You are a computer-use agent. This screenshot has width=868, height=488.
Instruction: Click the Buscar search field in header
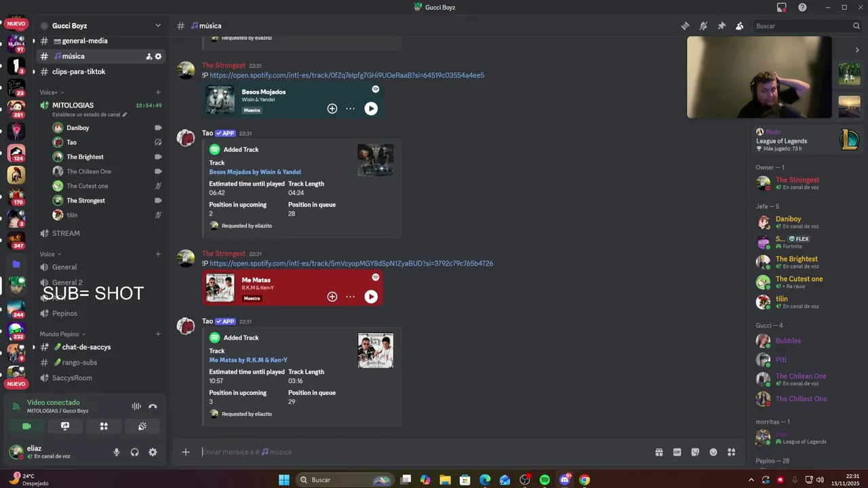(x=807, y=26)
